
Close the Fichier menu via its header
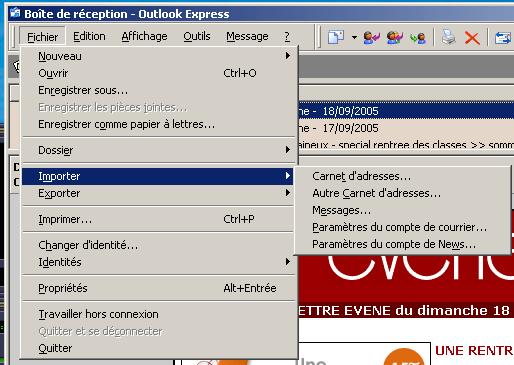tap(42, 37)
